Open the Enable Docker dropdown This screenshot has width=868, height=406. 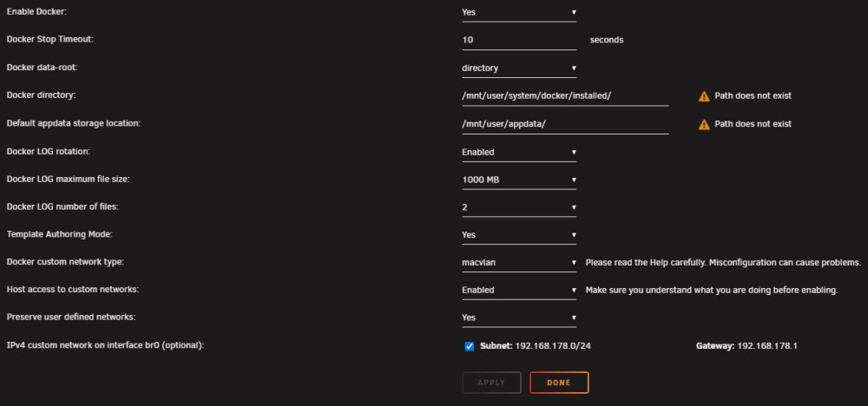(x=519, y=12)
